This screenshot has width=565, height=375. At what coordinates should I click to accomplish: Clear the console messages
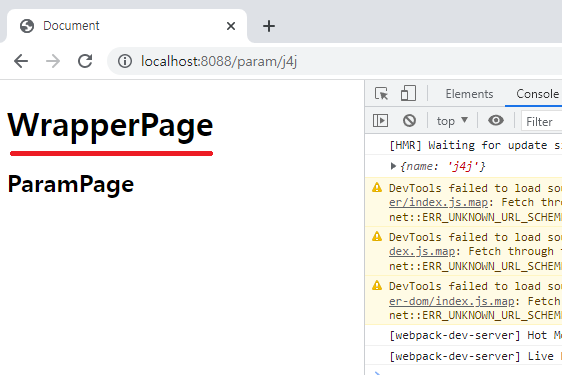[x=409, y=120]
